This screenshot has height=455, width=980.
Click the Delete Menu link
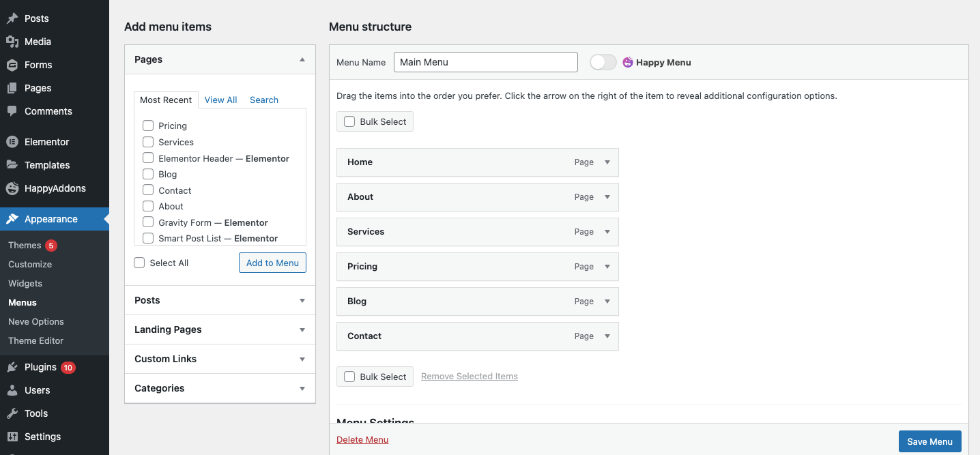362,440
